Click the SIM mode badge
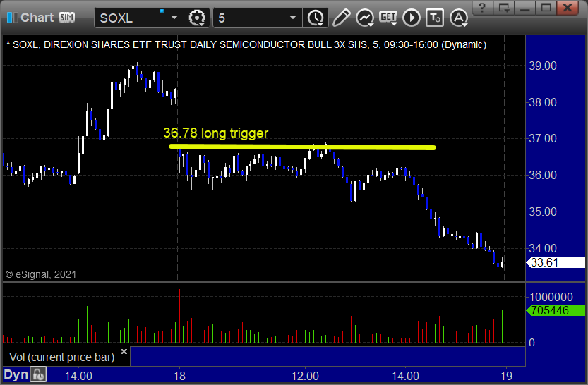This screenshot has height=385, width=588. pyautogui.click(x=67, y=17)
